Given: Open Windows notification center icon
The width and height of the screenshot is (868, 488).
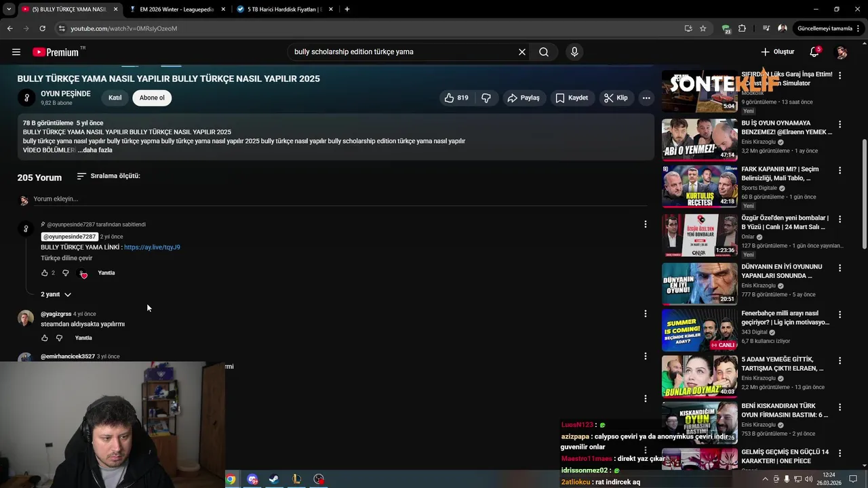Looking at the screenshot, I should click(853, 479).
